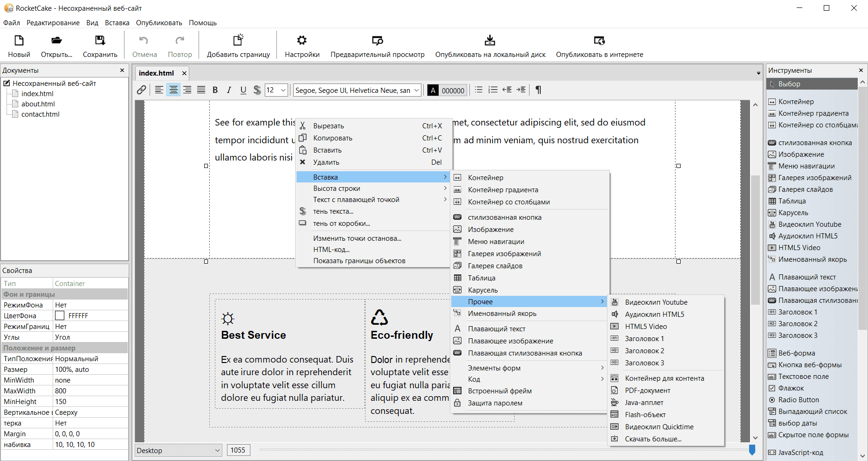Insert Видеоклип Youtube from Прочее submenu
868x461 pixels.
click(667, 302)
